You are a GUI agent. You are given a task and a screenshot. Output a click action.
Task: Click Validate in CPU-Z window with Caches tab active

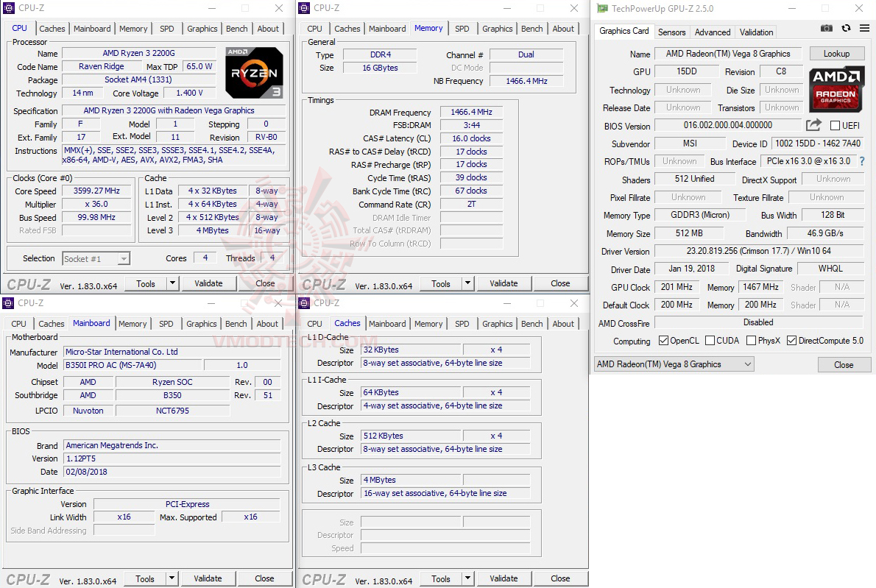pyautogui.click(x=504, y=578)
